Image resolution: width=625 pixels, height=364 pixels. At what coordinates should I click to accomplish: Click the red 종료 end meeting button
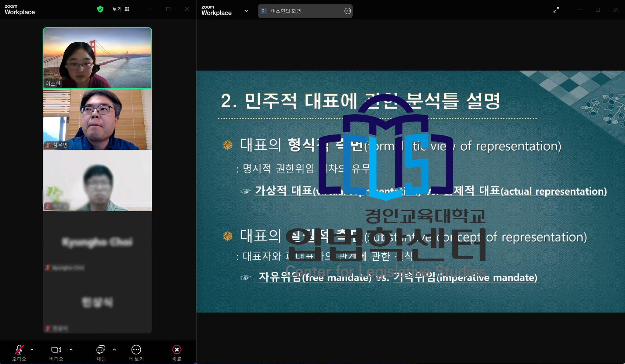click(177, 353)
